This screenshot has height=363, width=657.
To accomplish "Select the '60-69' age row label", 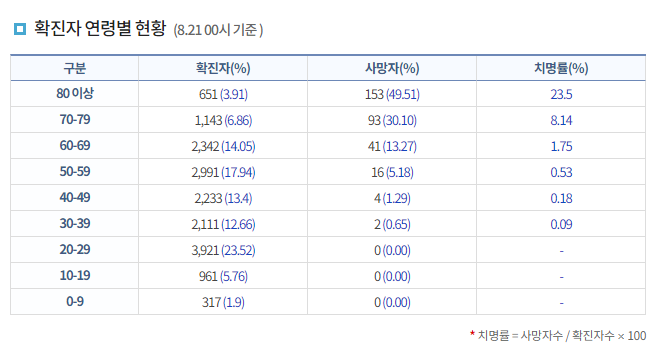I will (x=75, y=146).
